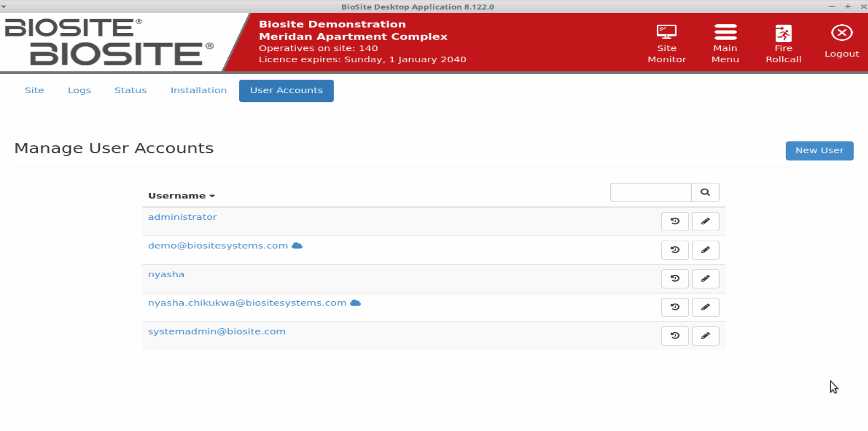This screenshot has height=431, width=868.
Task: Click the 'Meridan Apartment Complex' heading
Action: tap(353, 36)
